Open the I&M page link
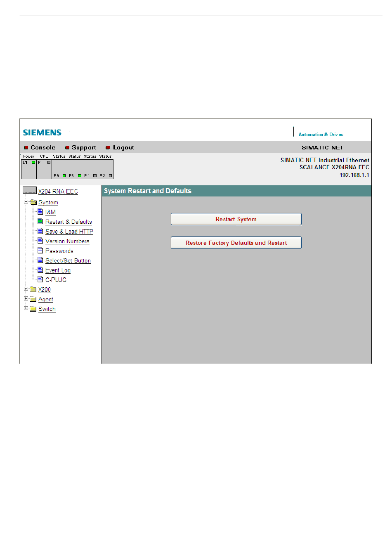This screenshot has width=392, height=537. pyautogui.click(x=50, y=212)
